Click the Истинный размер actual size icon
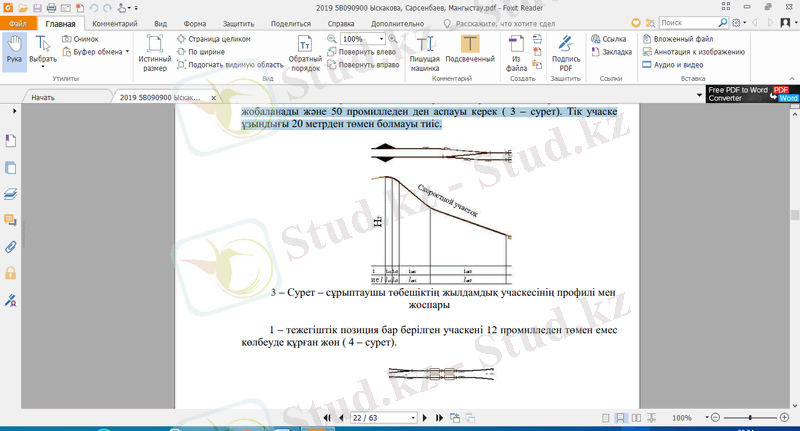 click(154, 50)
